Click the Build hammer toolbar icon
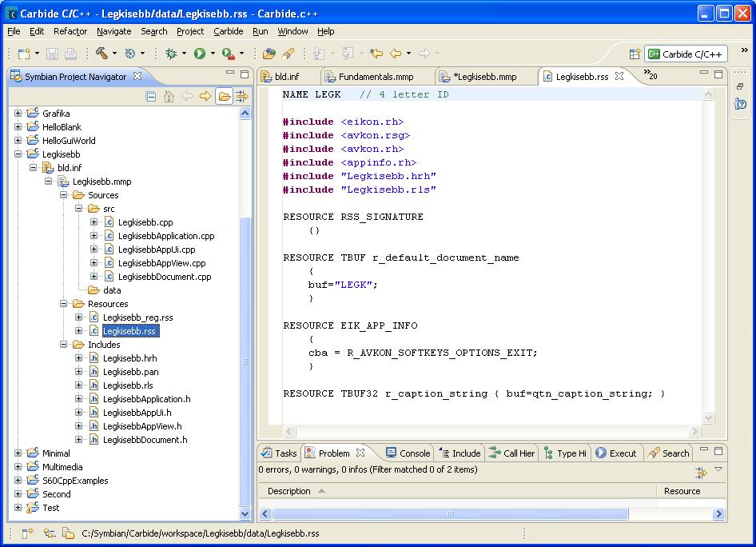756x547 pixels. point(101,53)
